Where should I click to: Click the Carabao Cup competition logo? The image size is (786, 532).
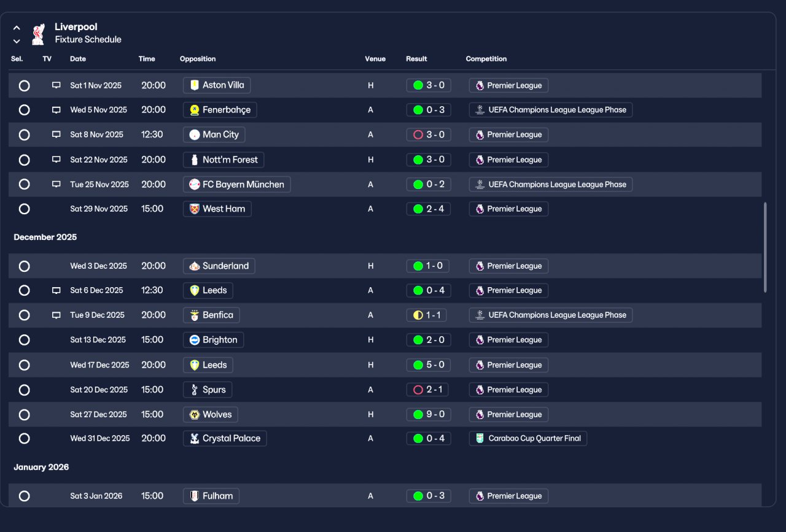pos(480,439)
